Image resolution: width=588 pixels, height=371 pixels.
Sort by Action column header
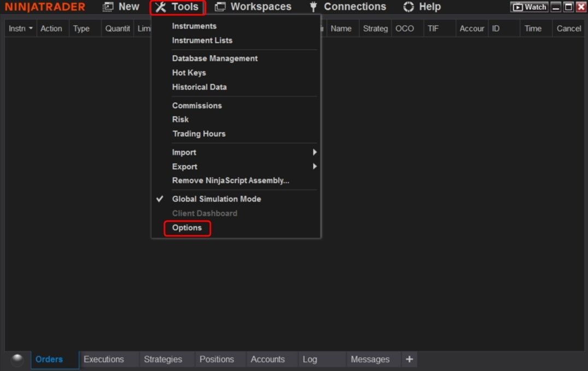[x=52, y=28]
